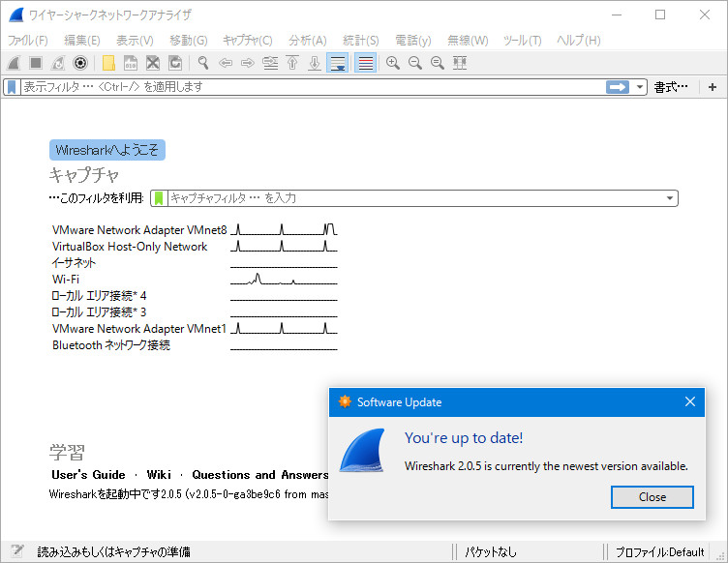
Task: Click the 書式… expression button
Action: tap(671, 87)
